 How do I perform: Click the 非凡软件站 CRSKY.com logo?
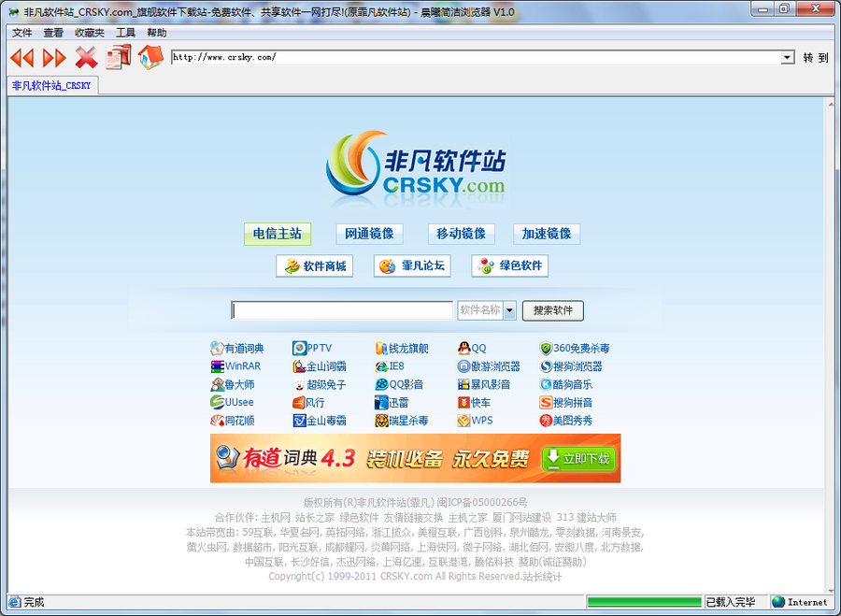pyautogui.click(x=416, y=171)
